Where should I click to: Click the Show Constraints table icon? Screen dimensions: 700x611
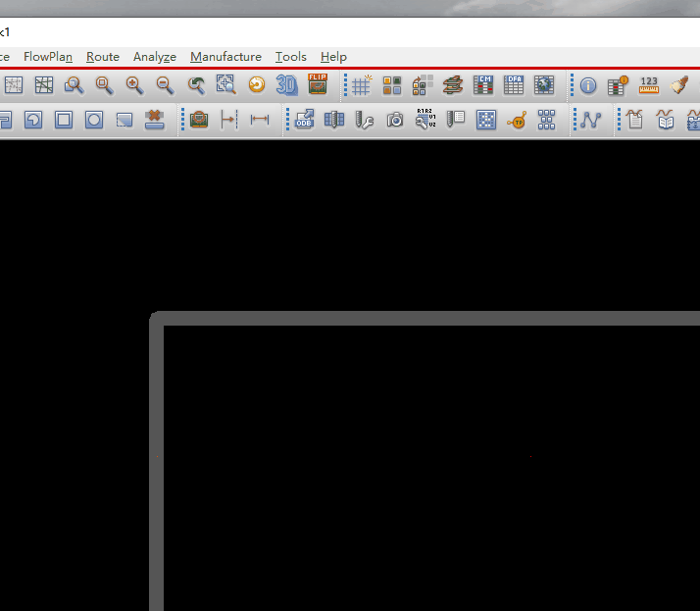619,85
